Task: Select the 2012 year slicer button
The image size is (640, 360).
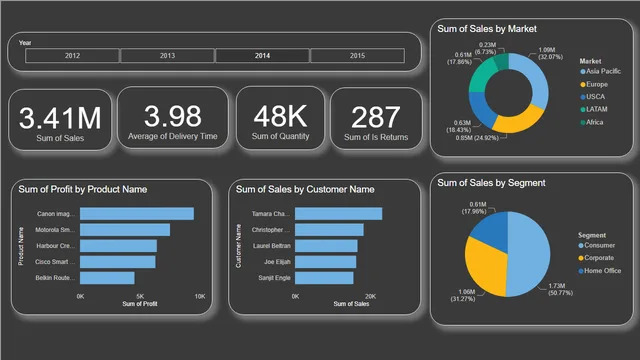Action: (72, 56)
